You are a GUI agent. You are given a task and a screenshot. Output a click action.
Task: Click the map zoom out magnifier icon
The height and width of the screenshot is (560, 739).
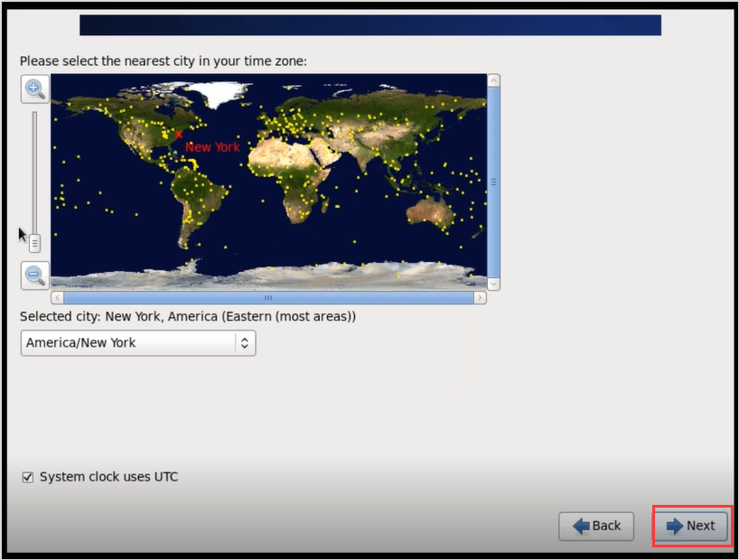pos(35,275)
